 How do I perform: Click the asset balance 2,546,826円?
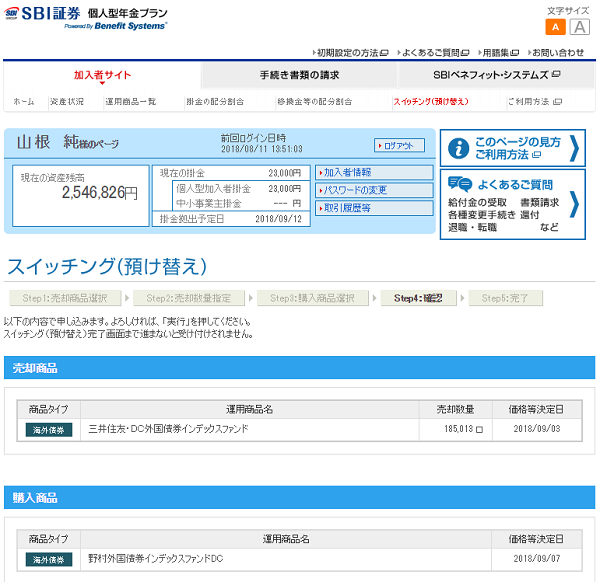pyautogui.click(x=99, y=192)
